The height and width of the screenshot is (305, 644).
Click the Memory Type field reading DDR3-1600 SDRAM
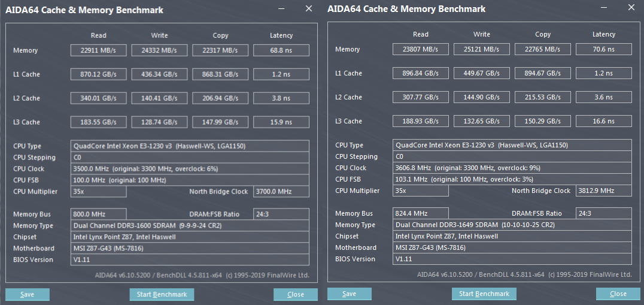click(x=190, y=226)
